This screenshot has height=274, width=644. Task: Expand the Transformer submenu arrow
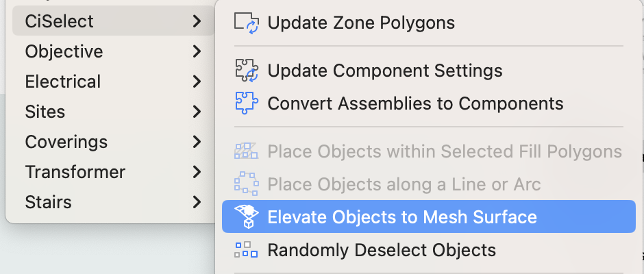tap(197, 172)
